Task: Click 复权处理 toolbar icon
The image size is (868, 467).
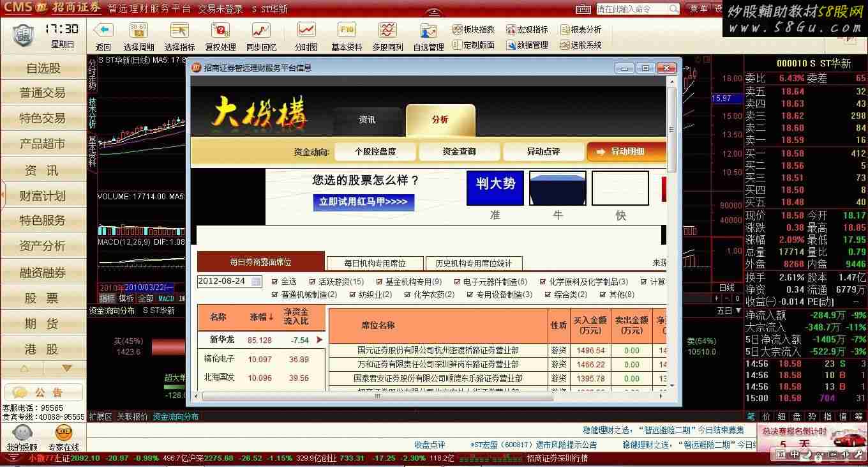Action: pos(220,30)
